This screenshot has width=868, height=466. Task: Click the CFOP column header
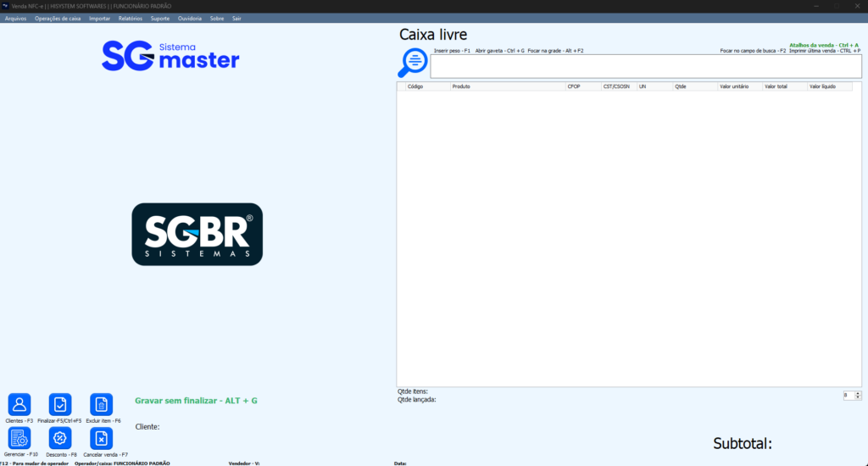click(x=583, y=86)
